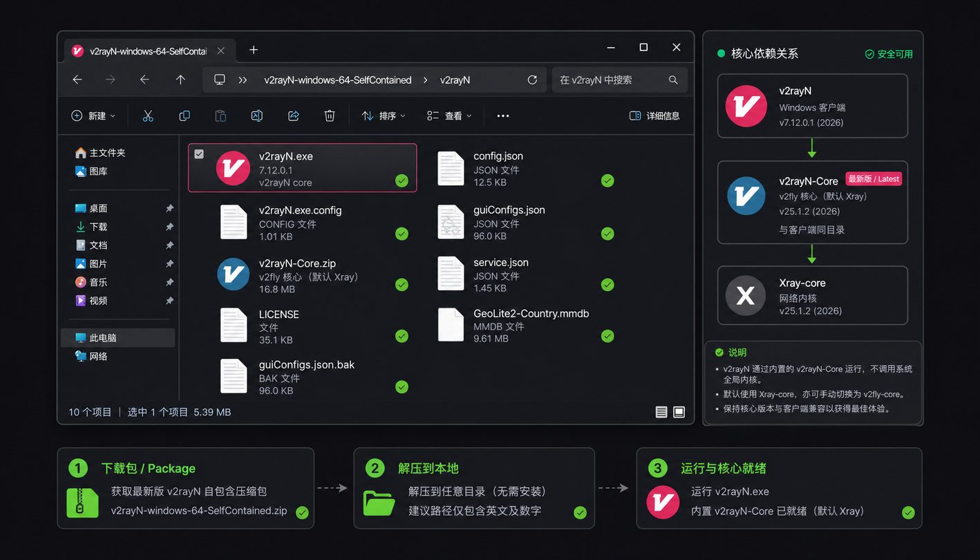This screenshot has width=980, height=560.
Task: Select v2rayN-Core.zip blue V icon
Action: click(233, 274)
